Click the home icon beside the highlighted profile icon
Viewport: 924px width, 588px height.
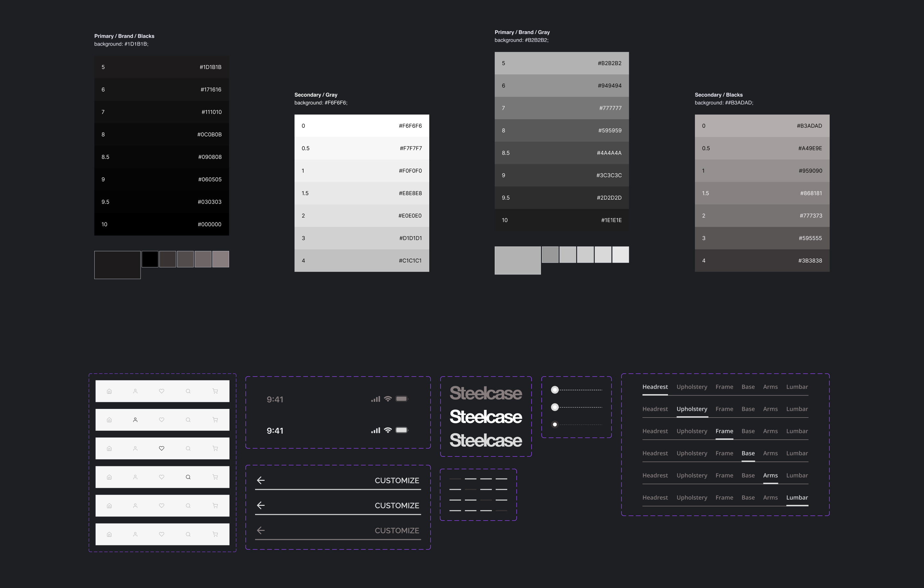click(109, 420)
